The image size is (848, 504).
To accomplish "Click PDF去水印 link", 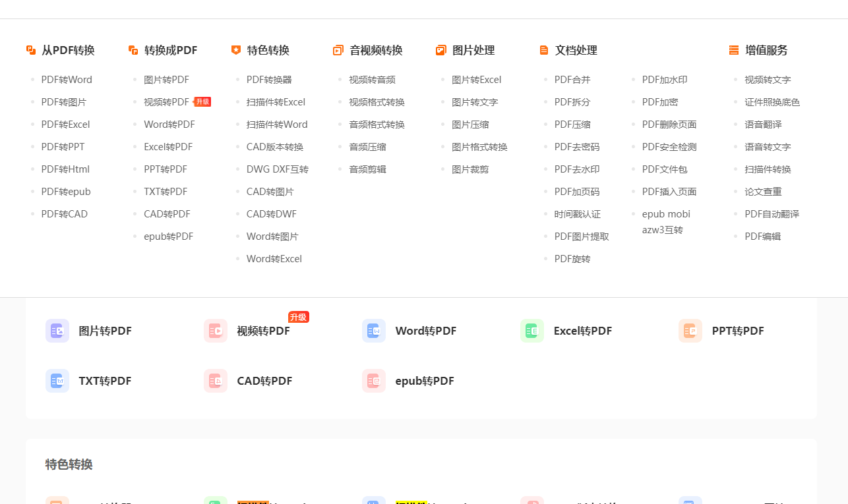I will 577,169.
